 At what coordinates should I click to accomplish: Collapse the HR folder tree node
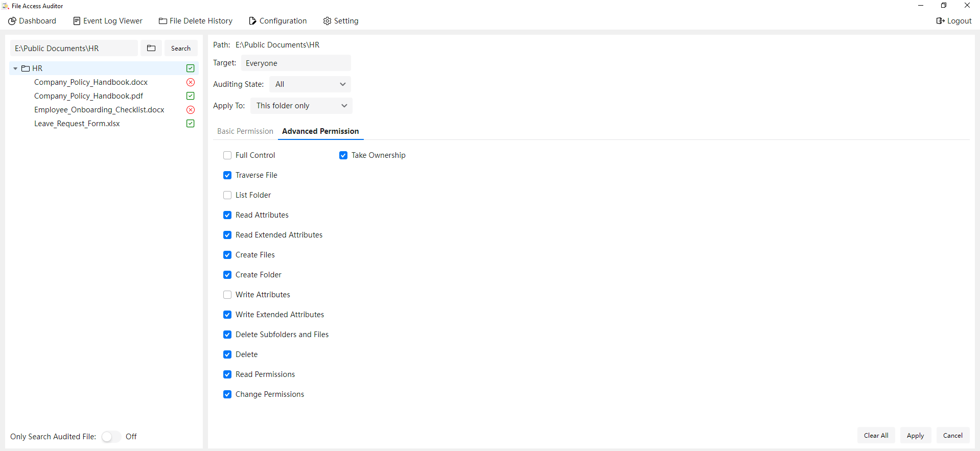point(15,68)
